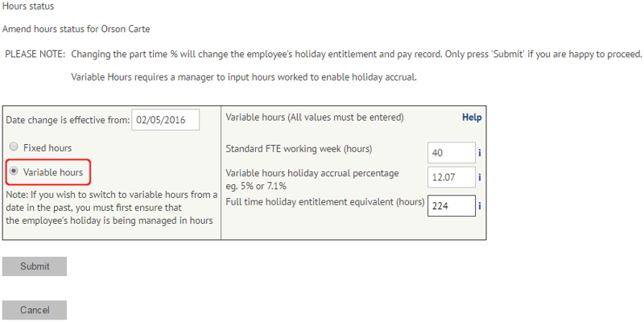Screen dimensions: 644x322
Task: Click the Cancel button
Action: (35, 310)
